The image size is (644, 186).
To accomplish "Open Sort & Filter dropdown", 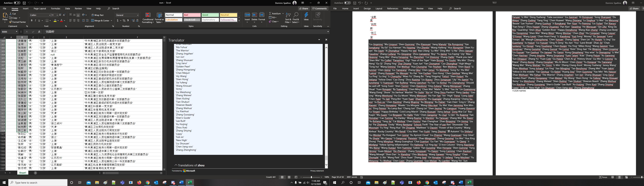I will tap(288, 18).
